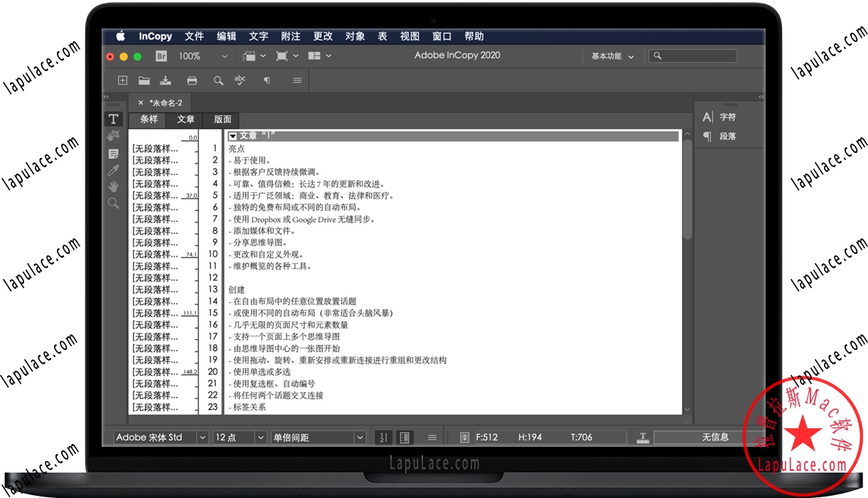This screenshot has height=498, width=868.
Task: Open the spell check icon in the toolbar
Action: coord(240,80)
